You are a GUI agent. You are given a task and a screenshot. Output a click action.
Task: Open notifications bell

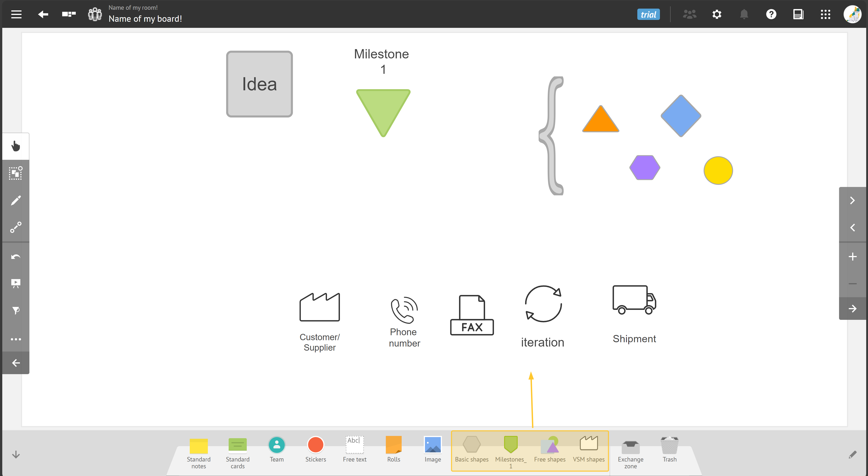point(744,14)
